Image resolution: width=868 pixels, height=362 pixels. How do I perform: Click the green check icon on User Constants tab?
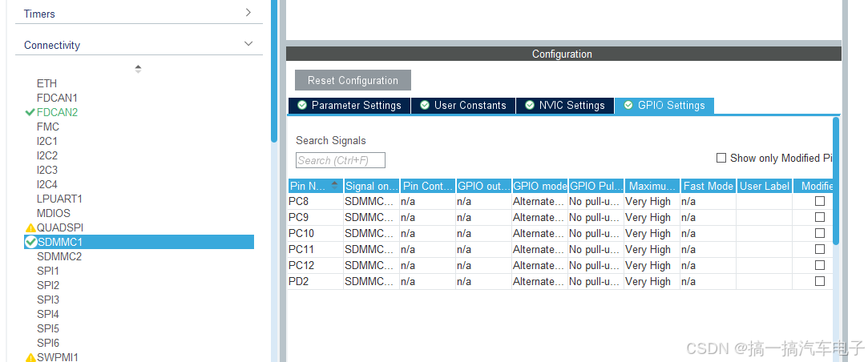point(425,105)
